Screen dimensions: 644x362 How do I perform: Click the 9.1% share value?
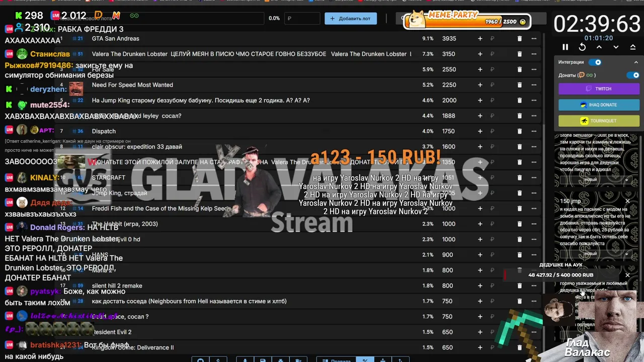(428, 39)
